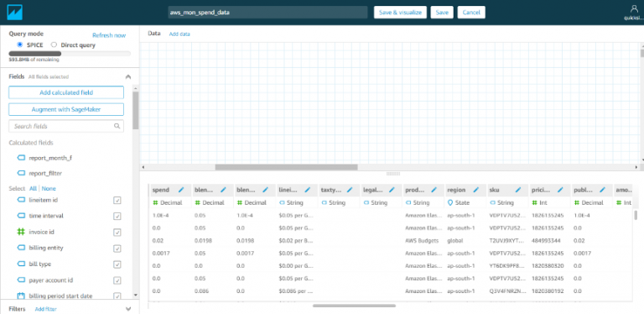The height and width of the screenshot is (314, 644).
Task: Click the hash number icon beside invoice id
Action: pos(21,232)
